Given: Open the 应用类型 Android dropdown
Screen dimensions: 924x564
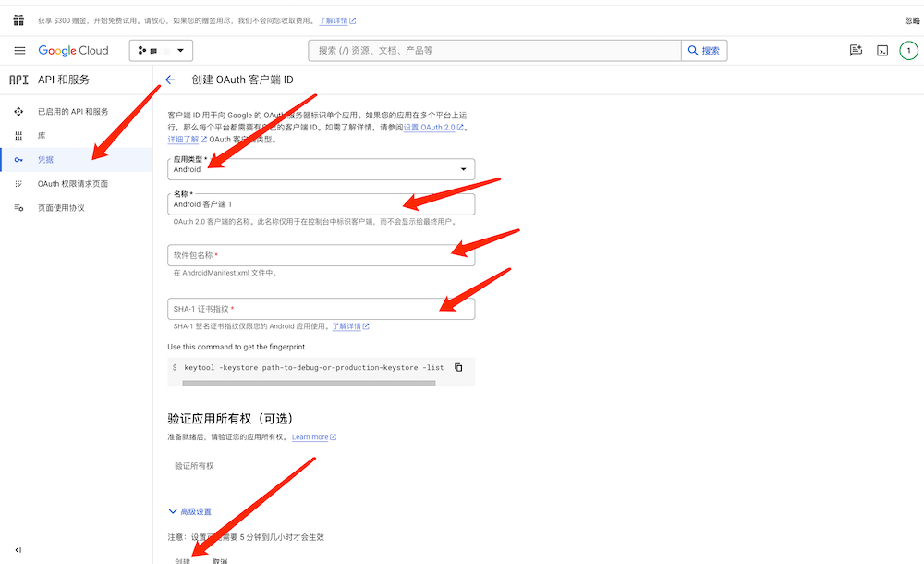Looking at the screenshot, I should click(x=321, y=169).
